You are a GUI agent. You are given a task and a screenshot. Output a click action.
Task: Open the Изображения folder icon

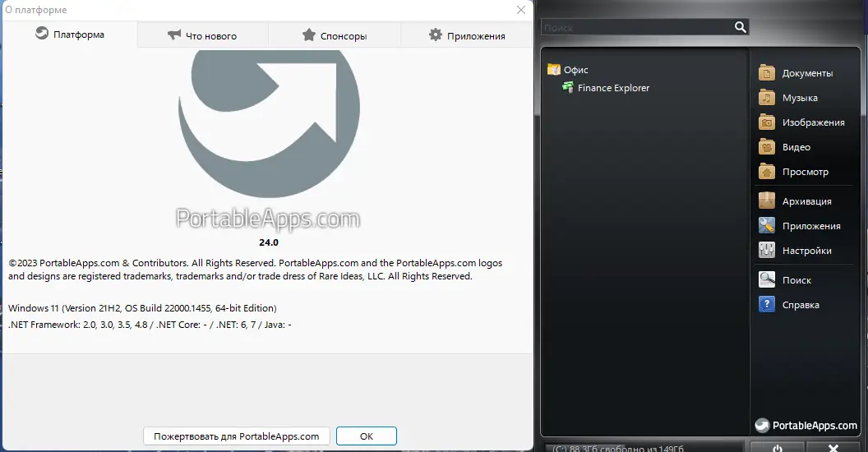point(767,122)
